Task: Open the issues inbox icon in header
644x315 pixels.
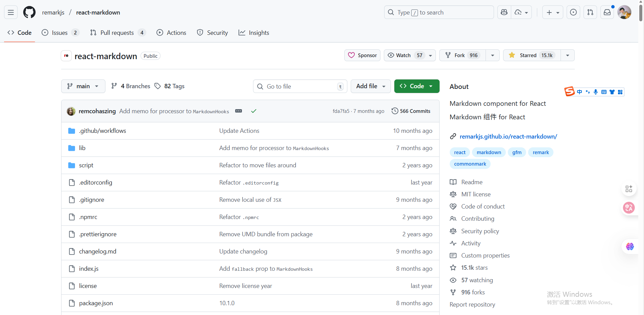Action: click(x=573, y=13)
